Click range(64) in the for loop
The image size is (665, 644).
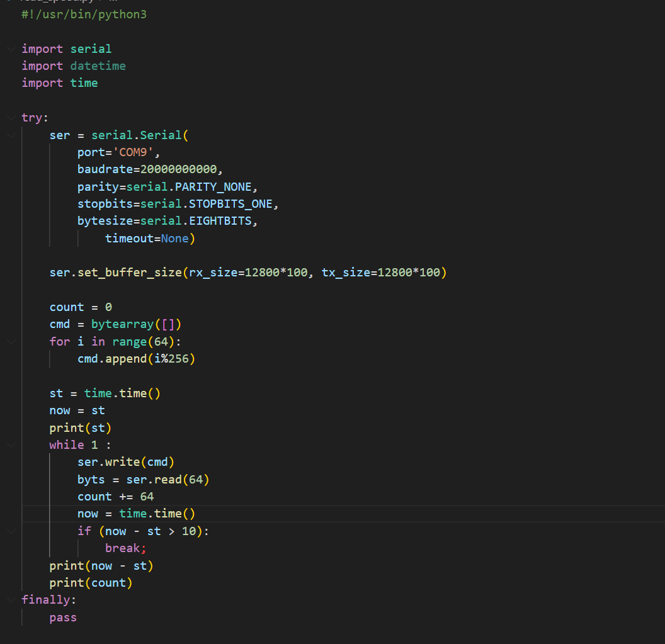tap(144, 342)
